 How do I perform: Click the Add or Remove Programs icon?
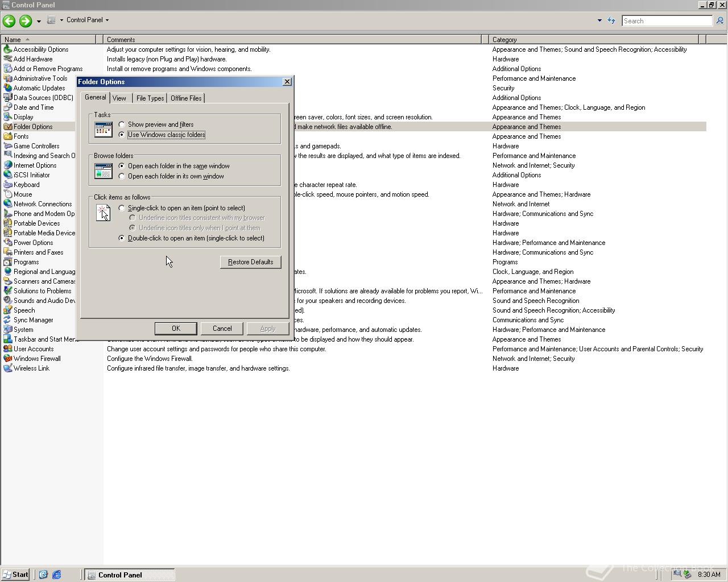coord(7,69)
